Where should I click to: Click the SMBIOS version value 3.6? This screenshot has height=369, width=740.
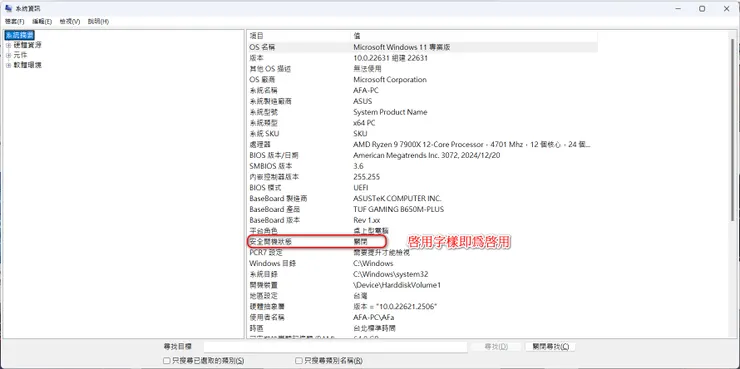pos(358,166)
